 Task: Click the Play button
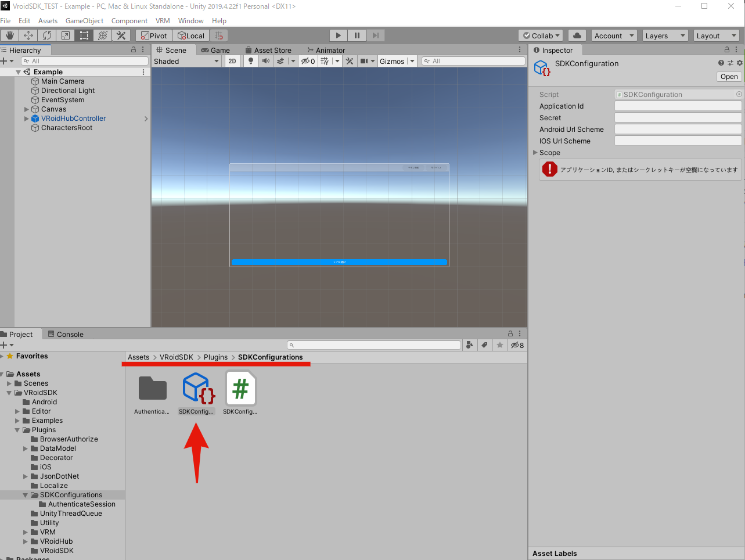(339, 35)
